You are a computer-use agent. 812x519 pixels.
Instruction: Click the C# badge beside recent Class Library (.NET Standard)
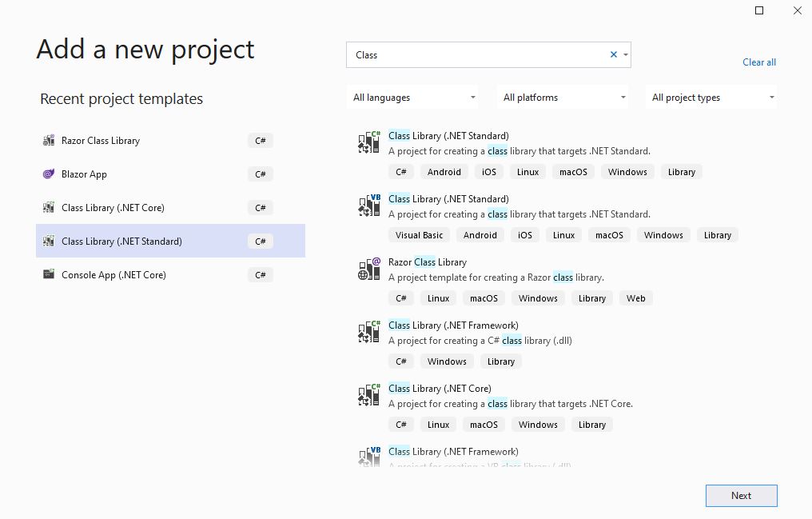pos(261,242)
